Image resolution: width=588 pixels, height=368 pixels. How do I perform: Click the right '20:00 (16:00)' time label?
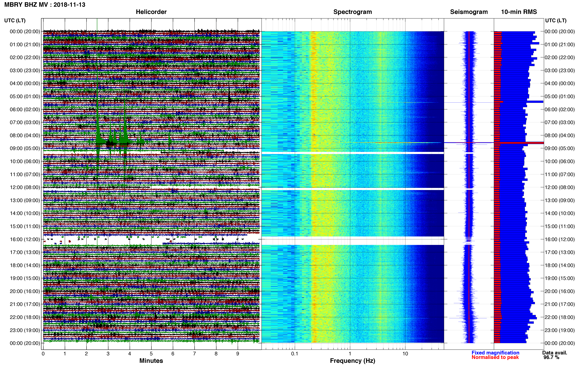click(x=560, y=291)
